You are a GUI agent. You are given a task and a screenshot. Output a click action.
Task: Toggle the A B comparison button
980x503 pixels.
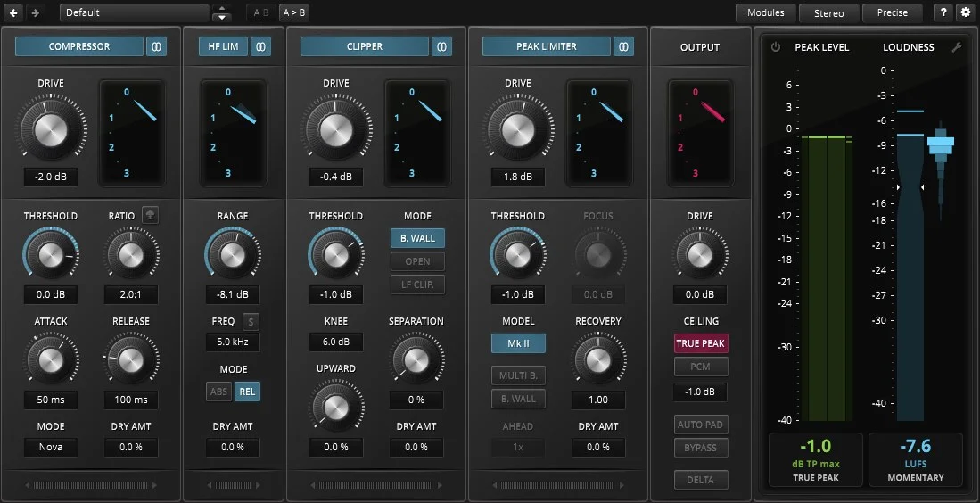(x=261, y=12)
